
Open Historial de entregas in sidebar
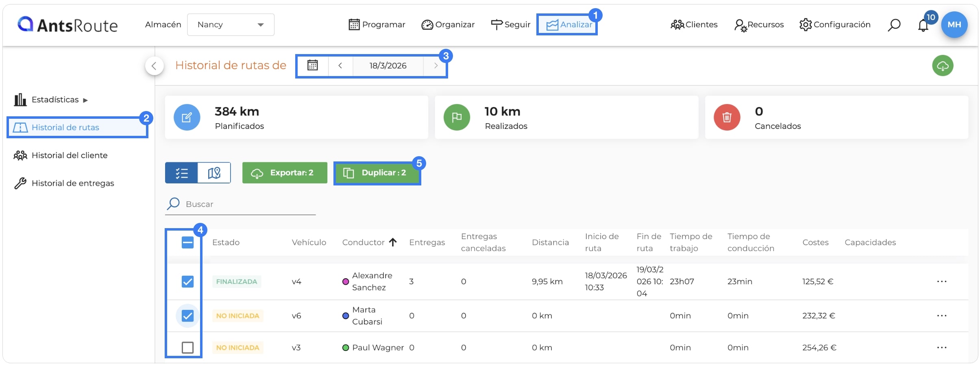click(x=64, y=183)
